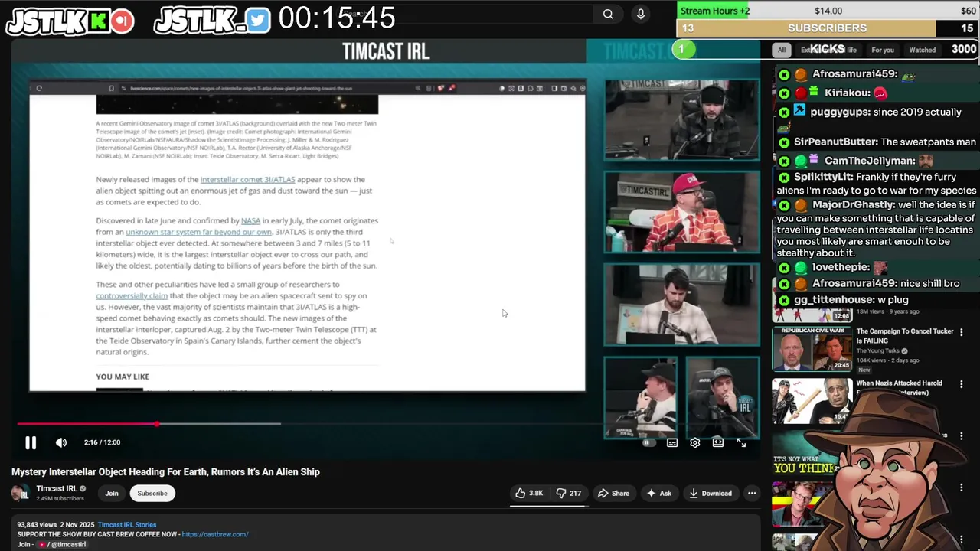Click the video time display 2:16 / 12:00
This screenshot has width=980, height=551.
click(x=102, y=442)
